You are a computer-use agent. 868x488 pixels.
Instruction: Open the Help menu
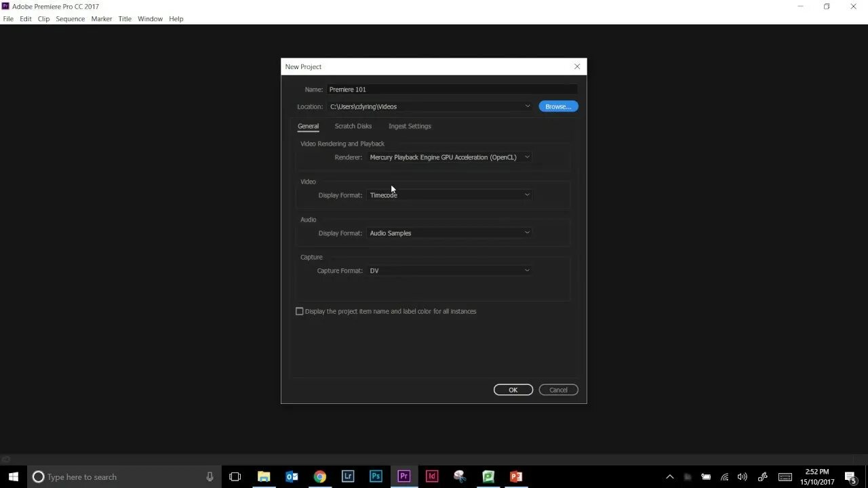pos(176,19)
